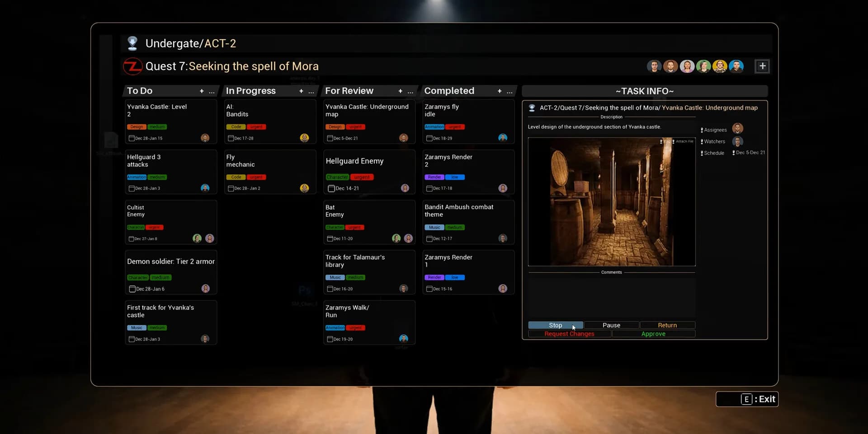Click the Return button
The height and width of the screenshot is (434, 868).
click(667, 325)
